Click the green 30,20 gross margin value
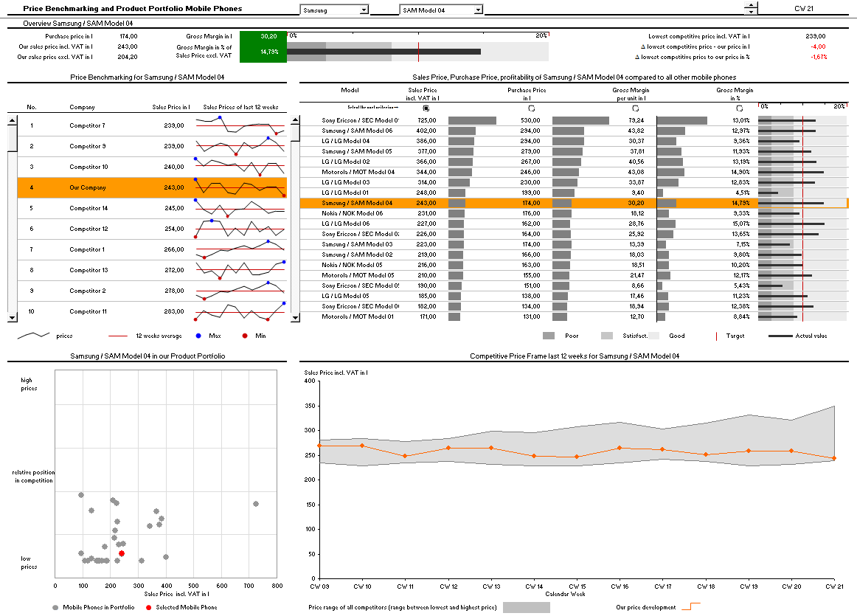 tap(268, 36)
